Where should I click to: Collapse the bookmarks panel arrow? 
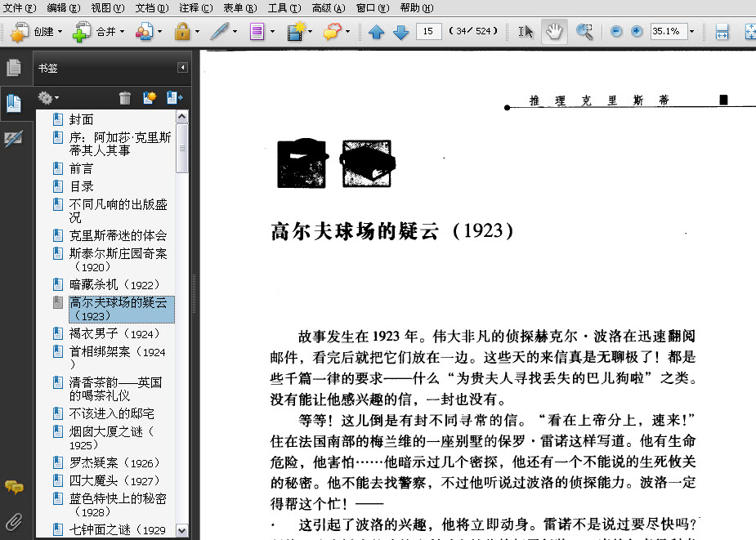(x=182, y=68)
